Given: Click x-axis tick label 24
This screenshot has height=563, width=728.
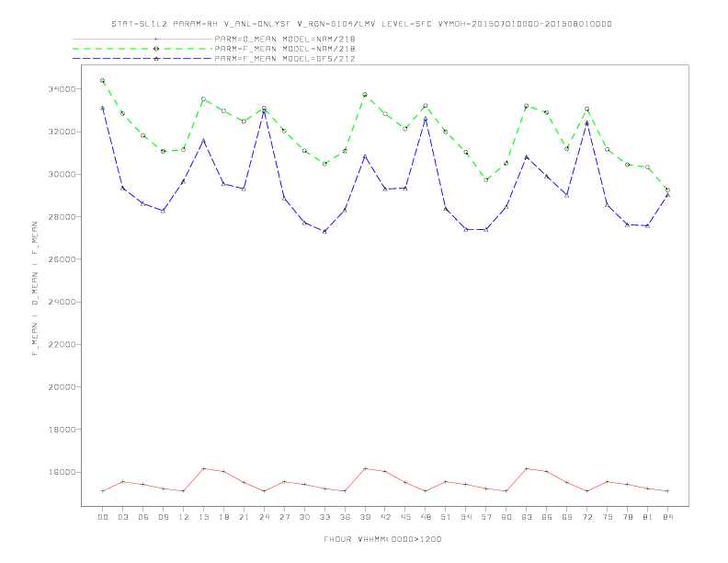Looking at the screenshot, I should tap(264, 517).
